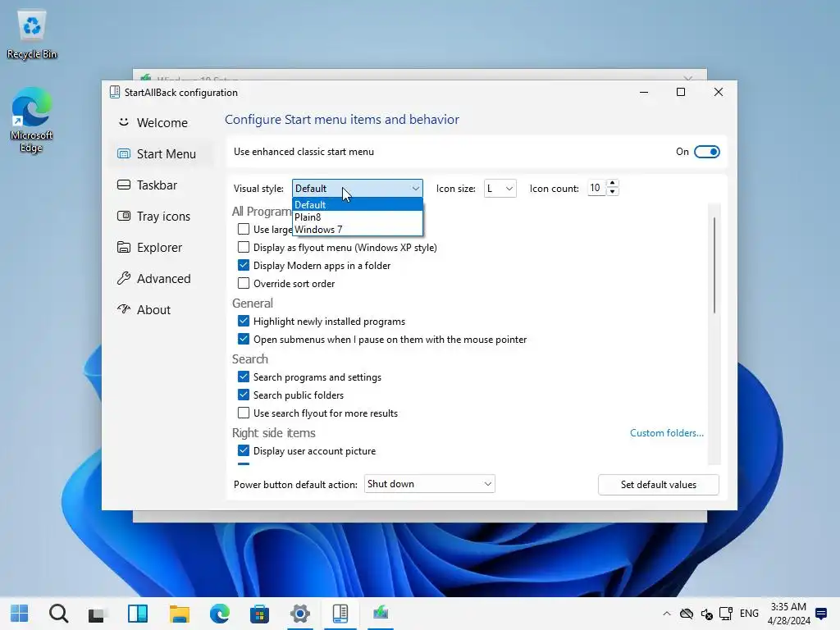The width and height of the screenshot is (840, 630).
Task: Open File Explorer from taskbar
Action: (x=180, y=614)
